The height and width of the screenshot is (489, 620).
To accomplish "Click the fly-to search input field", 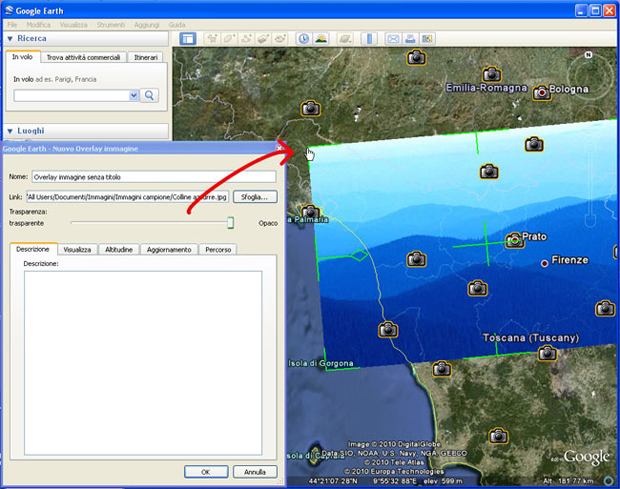I will tap(72, 95).
